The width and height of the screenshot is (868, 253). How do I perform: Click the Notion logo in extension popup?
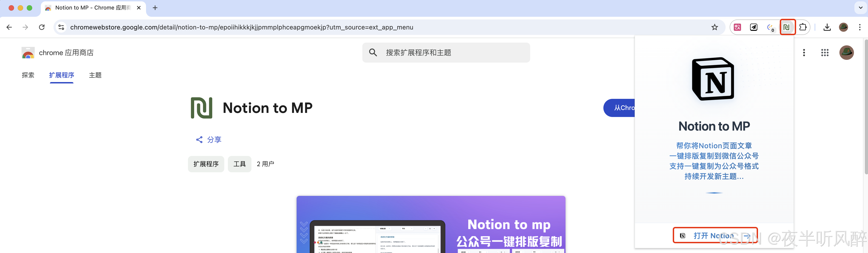click(713, 79)
